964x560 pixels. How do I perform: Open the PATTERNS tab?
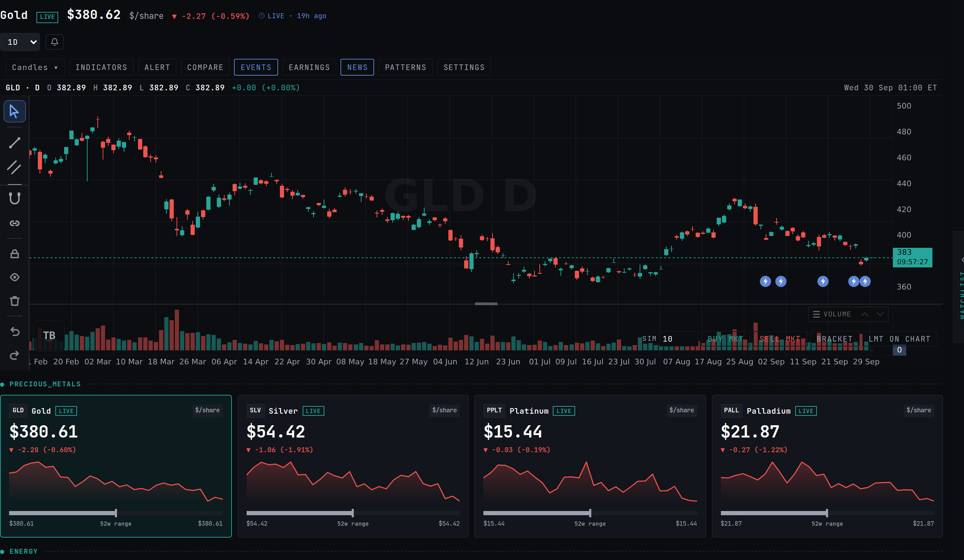(x=406, y=67)
